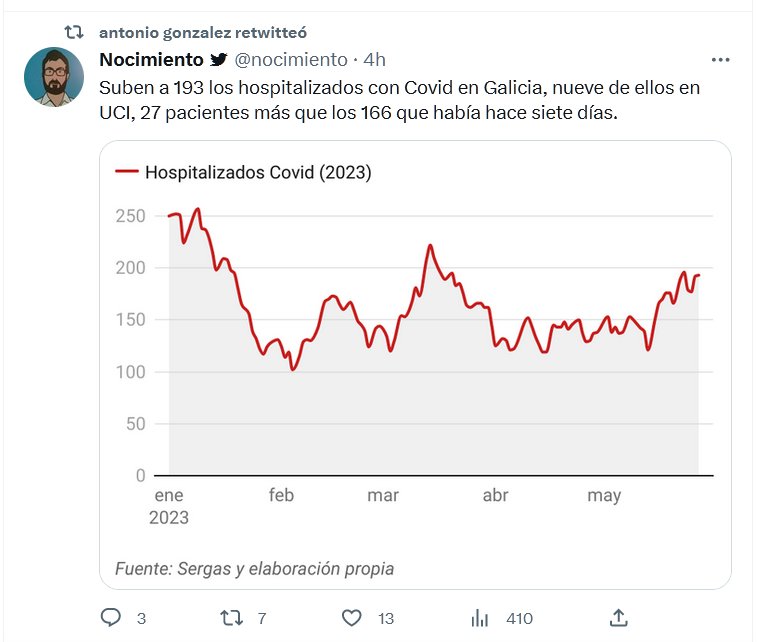This screenshot has height=642, width=758.
Task: Open tweet analytics bar chart icon
Action: click(480, 618)
